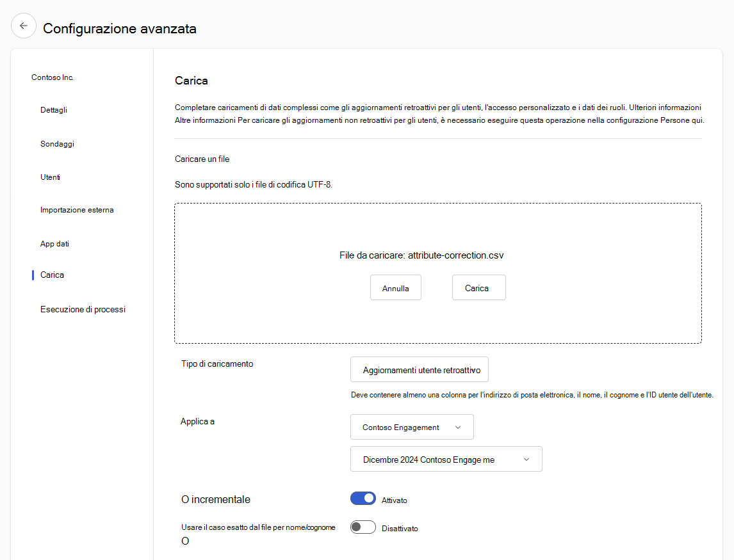Expand the Contoso Engagement dropdown
This screenshot has height=560, width=734.
412,427
